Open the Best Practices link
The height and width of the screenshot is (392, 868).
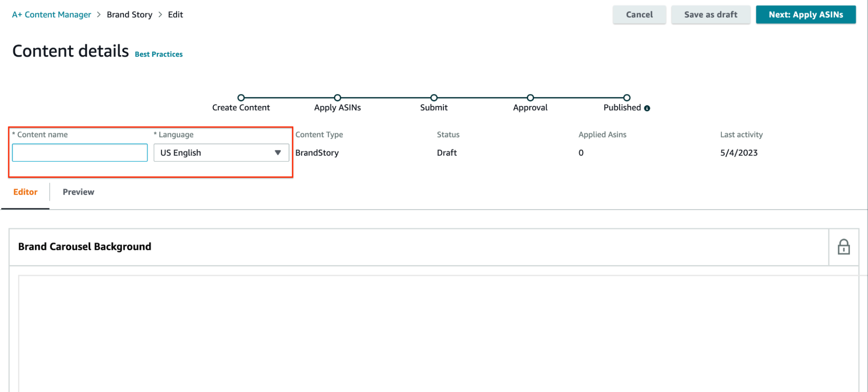pyautogui.click(x=158, y=54)
